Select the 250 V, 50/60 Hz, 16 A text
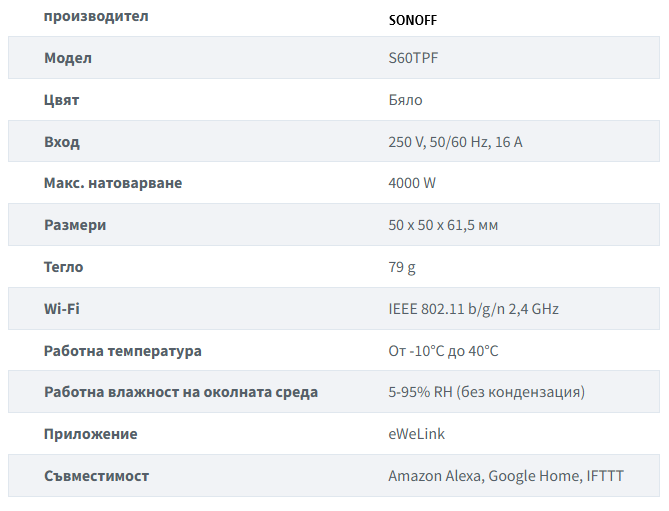The height and width of the screenshot is (511, 669). 455,142
